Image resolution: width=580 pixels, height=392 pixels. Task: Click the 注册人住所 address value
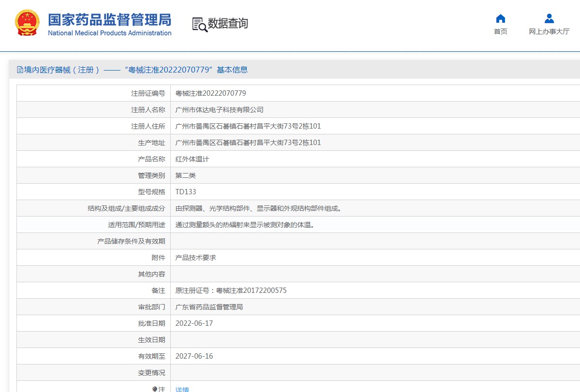tap(248, 126)
